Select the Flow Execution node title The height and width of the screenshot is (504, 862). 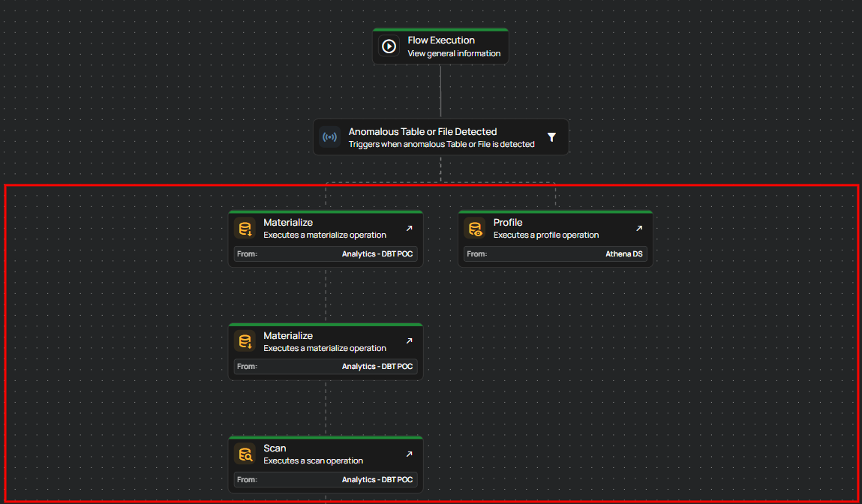coord(441,40)
